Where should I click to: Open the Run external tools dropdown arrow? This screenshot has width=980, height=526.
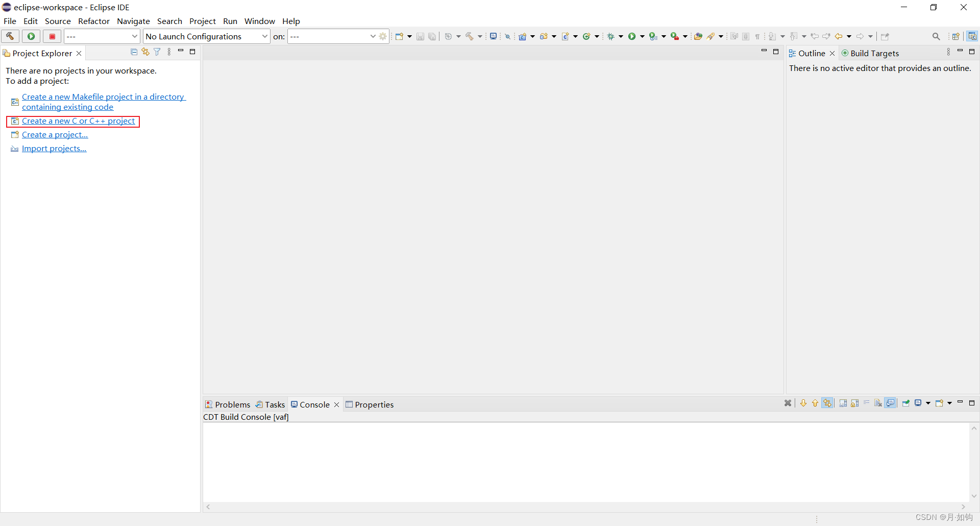click(x=685, y=36)
